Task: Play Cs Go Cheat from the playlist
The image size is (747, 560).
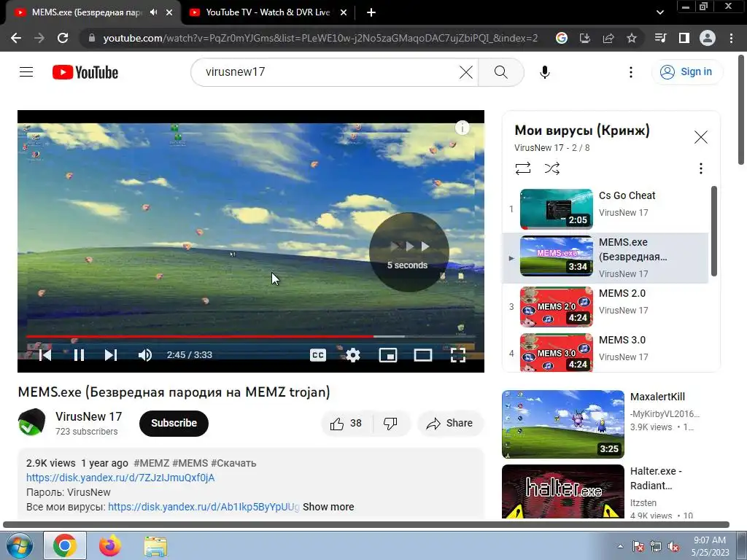Action: point(605,209)
